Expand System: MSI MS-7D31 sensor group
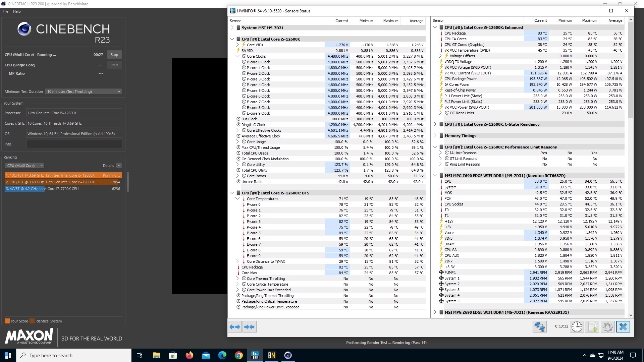Screen dimensions: 644x362 [232, 28]
